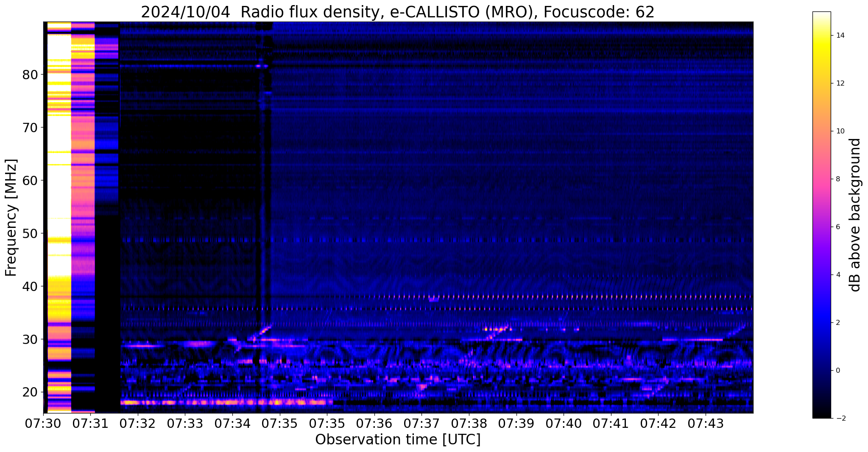Click the 14 value on the colorbar scale
The height and width of the screenshot is (452, 868).
pyautogui.click(x=840, y=36)
